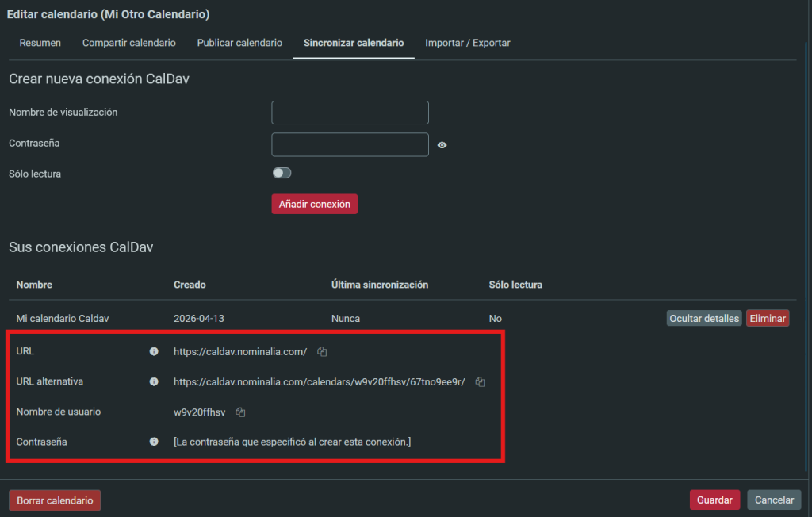This screenshot has width=812, height=517.
Task: Collapse details with Ocultar detalles
Action: (x=703, y=318)
